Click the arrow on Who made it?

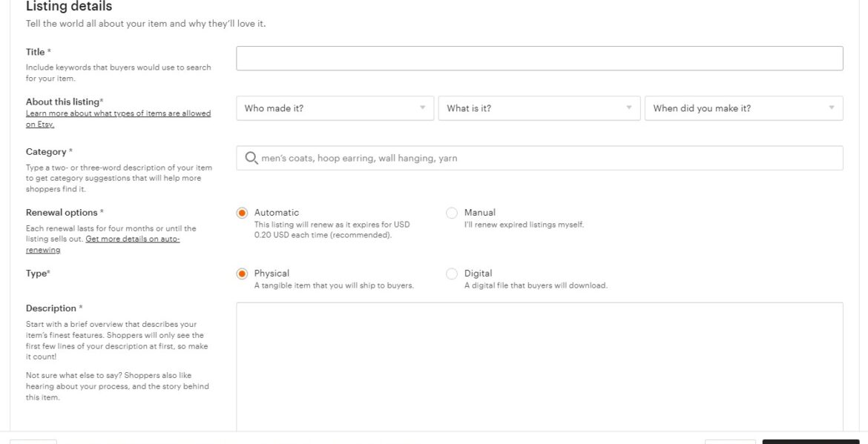(x=422, y=108)
